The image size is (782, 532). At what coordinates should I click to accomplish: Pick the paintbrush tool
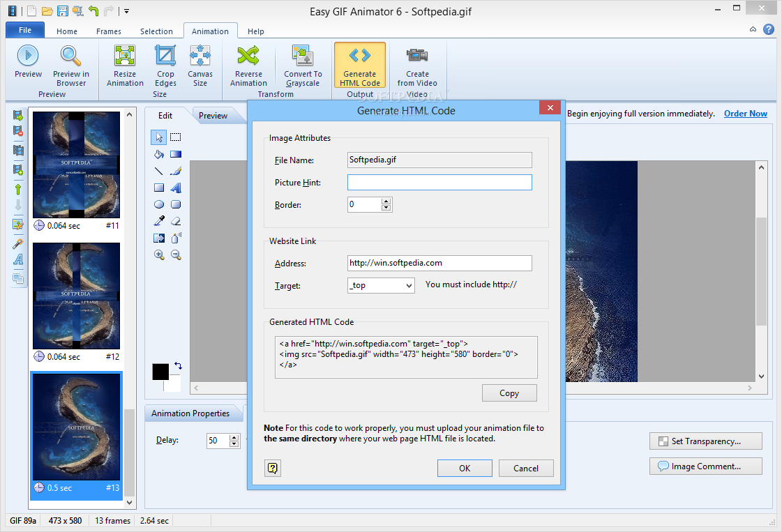(x=176, y=171)
